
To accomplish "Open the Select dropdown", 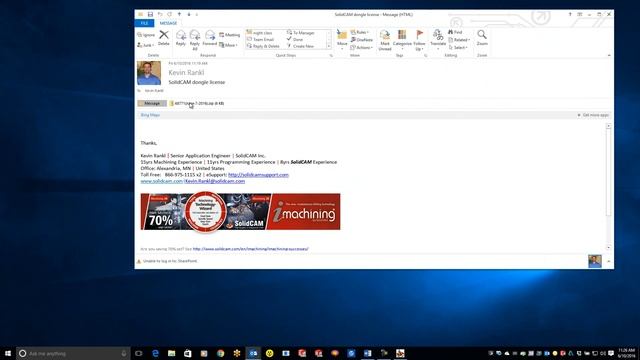I will 458,48.
